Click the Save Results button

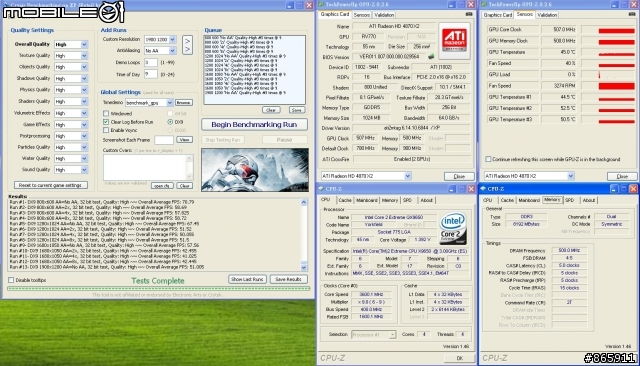click(x=288, y=279)
